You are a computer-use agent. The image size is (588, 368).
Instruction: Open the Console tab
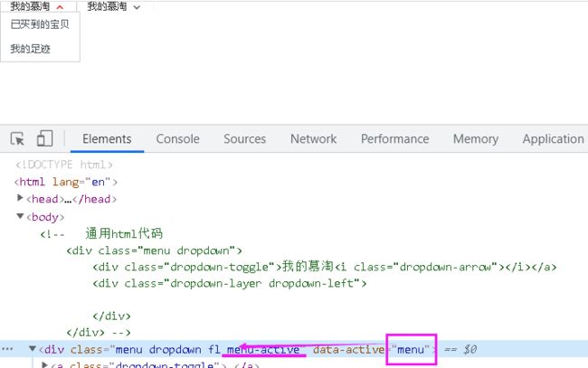pos(177,139)
